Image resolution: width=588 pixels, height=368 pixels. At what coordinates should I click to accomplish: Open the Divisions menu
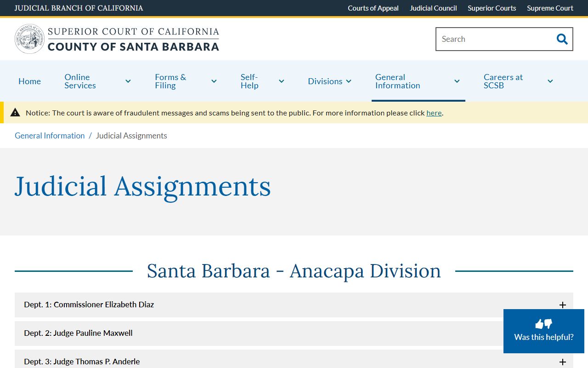[325, 81]
